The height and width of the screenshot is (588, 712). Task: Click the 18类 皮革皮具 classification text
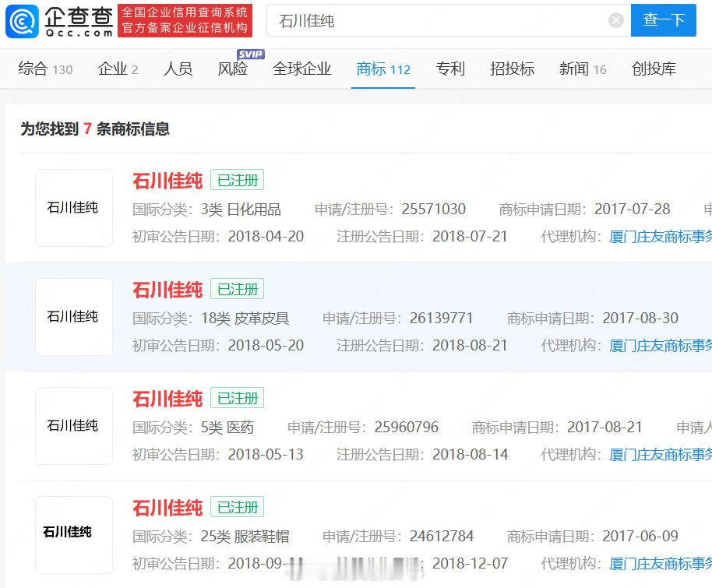coord(245,319)
